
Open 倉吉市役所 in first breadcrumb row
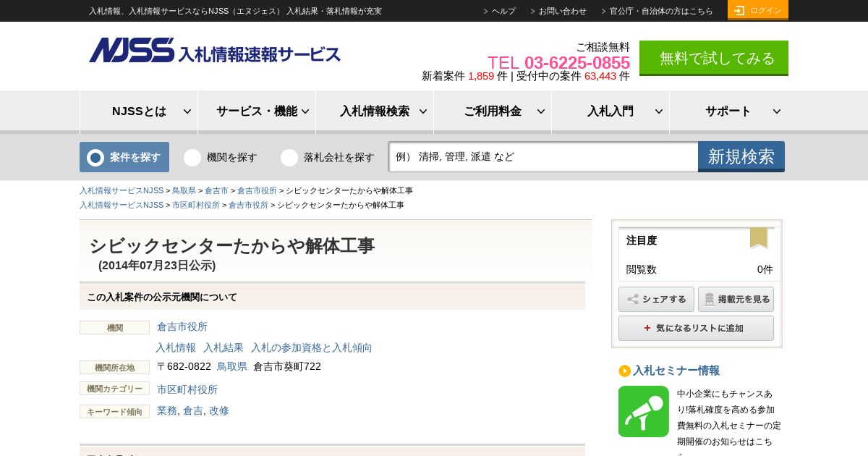click(257, 190)
